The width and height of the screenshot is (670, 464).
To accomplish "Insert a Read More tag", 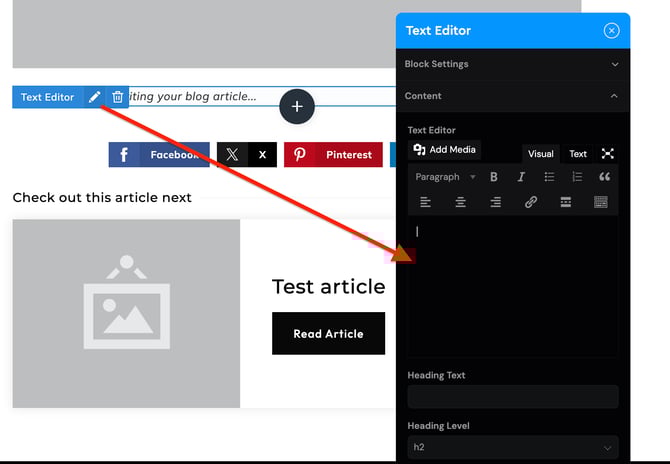I will click(x=565, y=202).
